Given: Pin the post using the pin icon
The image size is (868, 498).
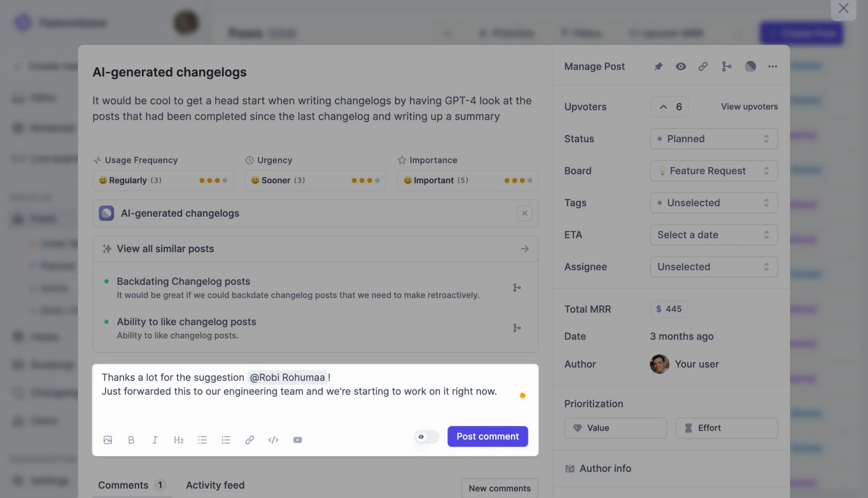Looking at the screenshot, I should click(x=658, y=66).
